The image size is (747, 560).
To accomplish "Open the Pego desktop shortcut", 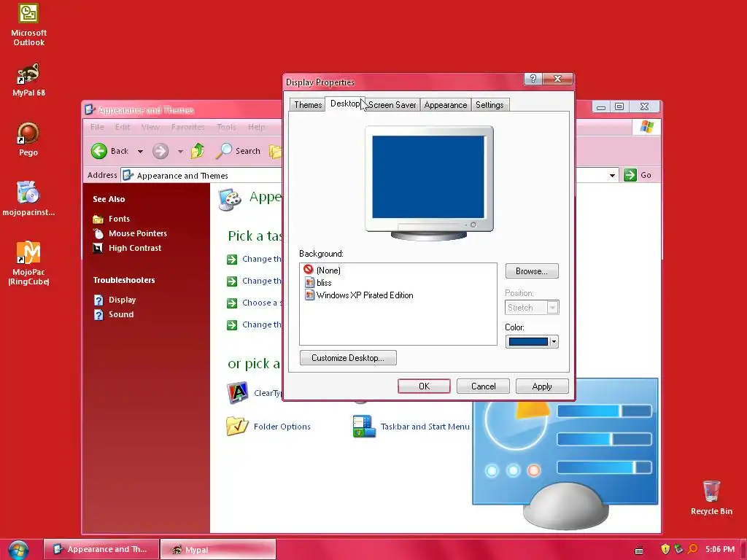I will click(x=28, y=139).
